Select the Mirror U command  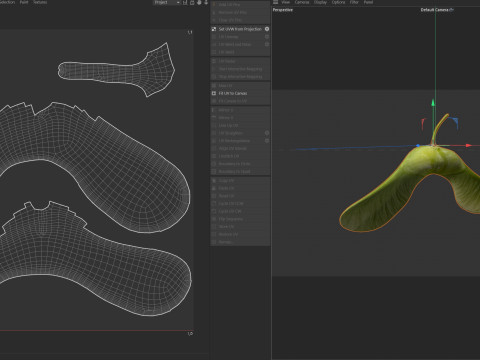pos(226,110)
